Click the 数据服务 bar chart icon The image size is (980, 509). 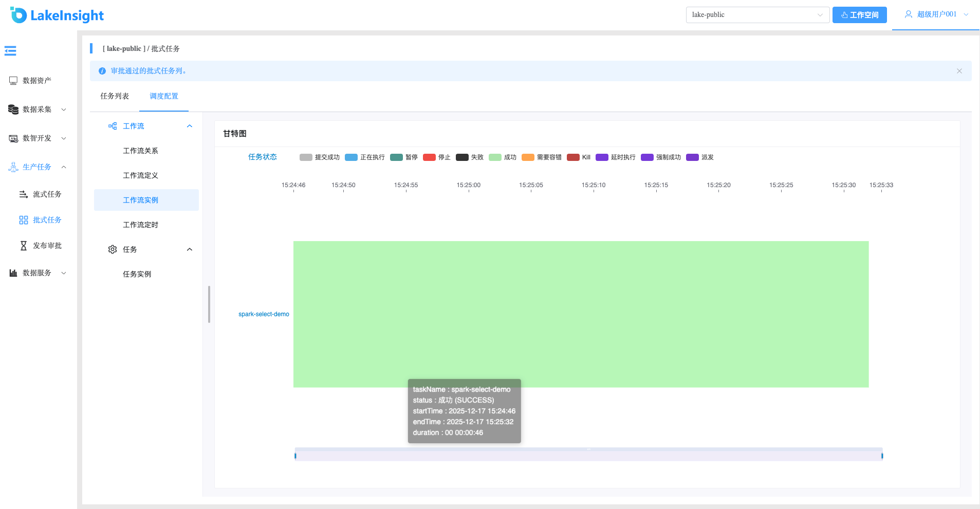coord(13,273)
